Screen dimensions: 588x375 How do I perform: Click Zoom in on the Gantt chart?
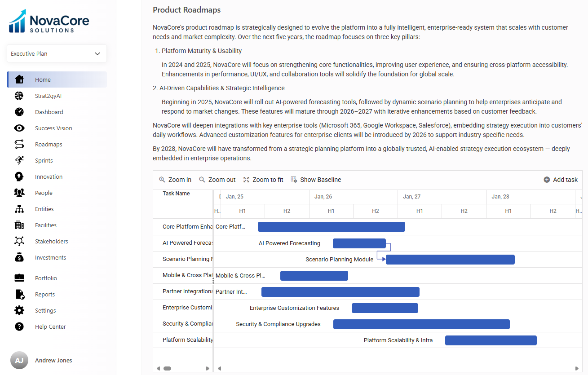175,180
